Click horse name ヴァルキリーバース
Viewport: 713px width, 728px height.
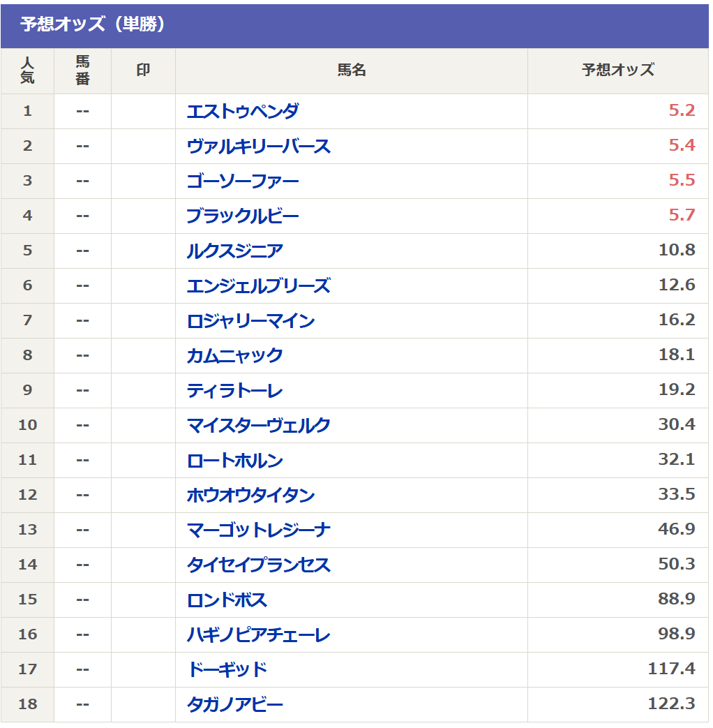258,146
